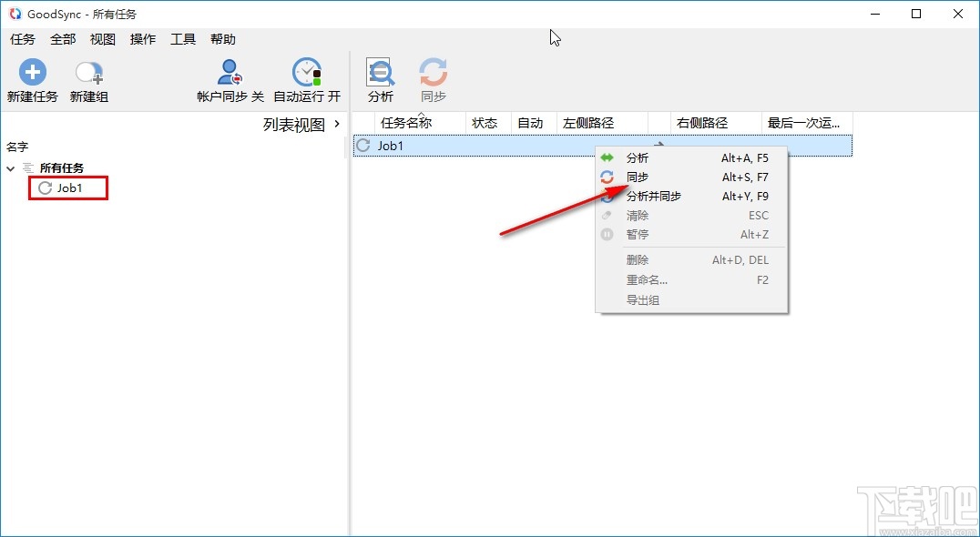The width and height of the screenshot is (980, 537).
Task: Click the Sync icon in the context menu
Action: point(607,177)
